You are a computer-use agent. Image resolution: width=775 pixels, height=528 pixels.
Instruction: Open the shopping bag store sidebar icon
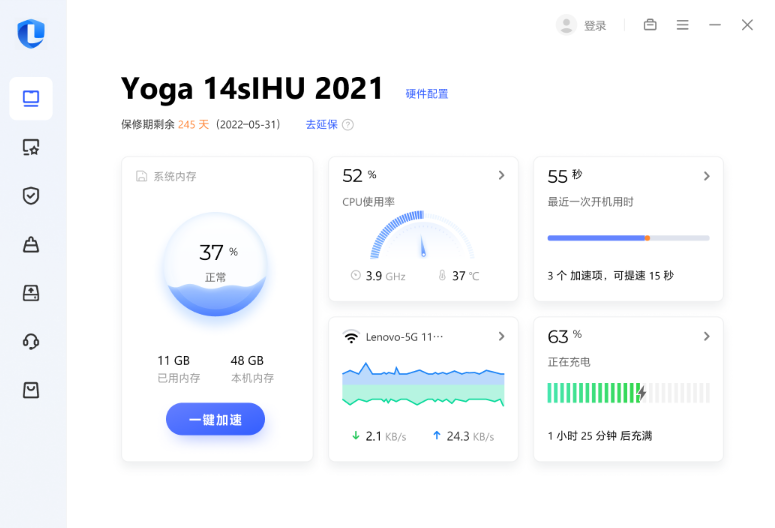coord(31,390)
